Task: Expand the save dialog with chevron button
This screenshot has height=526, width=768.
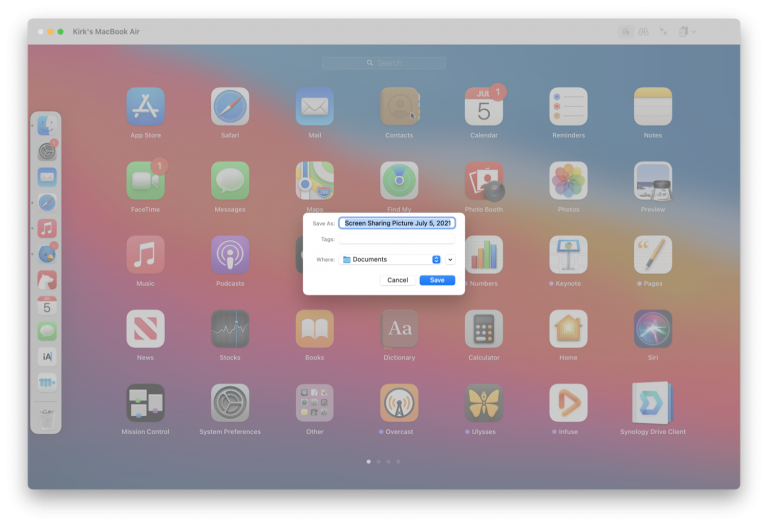Action: pyautogui.click(x=450, y=260)
